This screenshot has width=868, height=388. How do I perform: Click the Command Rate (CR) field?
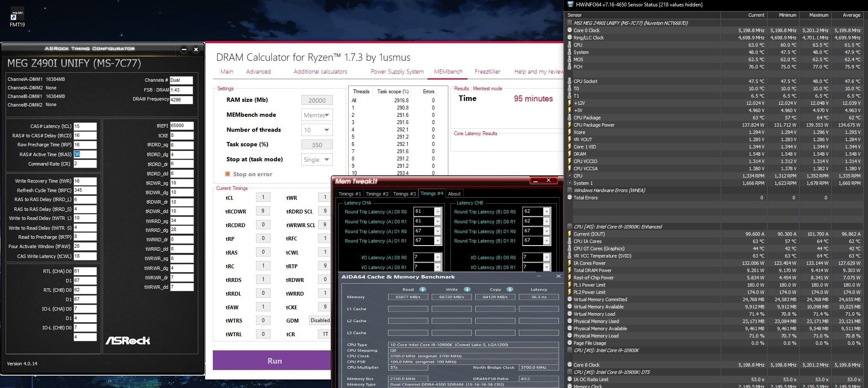[85, 164]
